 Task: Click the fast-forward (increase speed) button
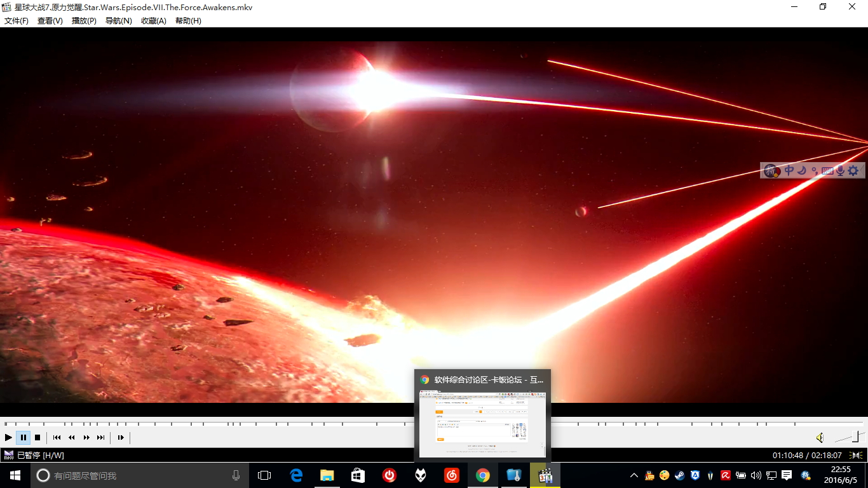pyautogui.click(x=86, y=437)
